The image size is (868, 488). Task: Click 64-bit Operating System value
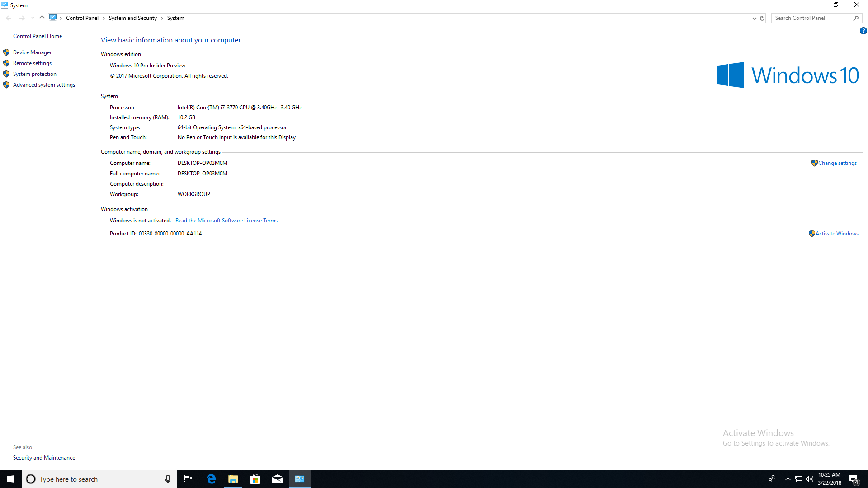click(232, 127)
